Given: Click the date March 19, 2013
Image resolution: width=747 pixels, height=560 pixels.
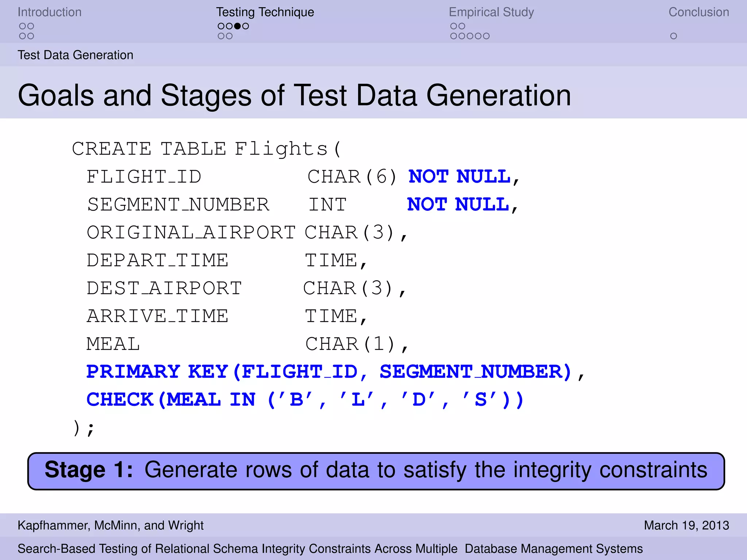Looking at the screenshot, I should [686, 525].
